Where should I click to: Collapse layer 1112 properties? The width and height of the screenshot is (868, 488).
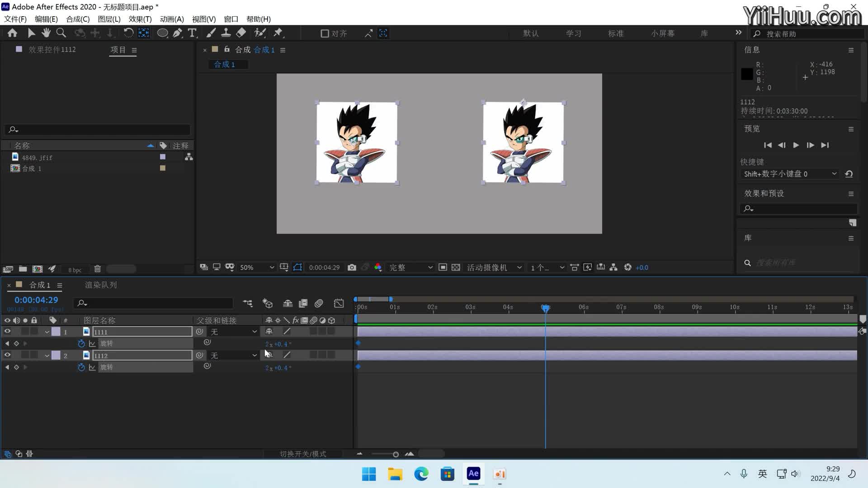tap(47, 356)
